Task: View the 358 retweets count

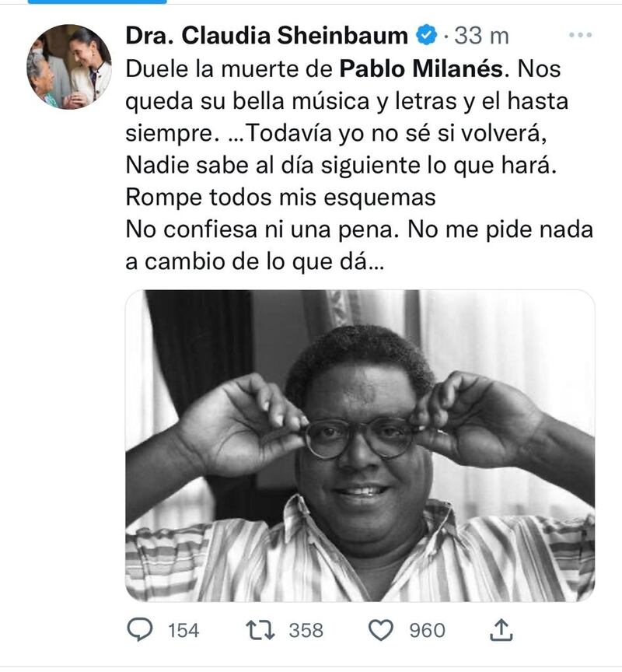Action: (306, 631)
